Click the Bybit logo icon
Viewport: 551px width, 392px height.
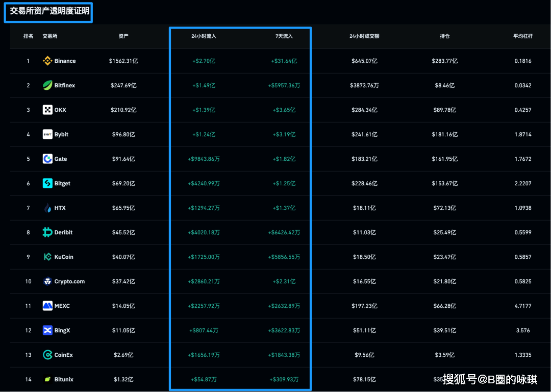coord(47,134)
